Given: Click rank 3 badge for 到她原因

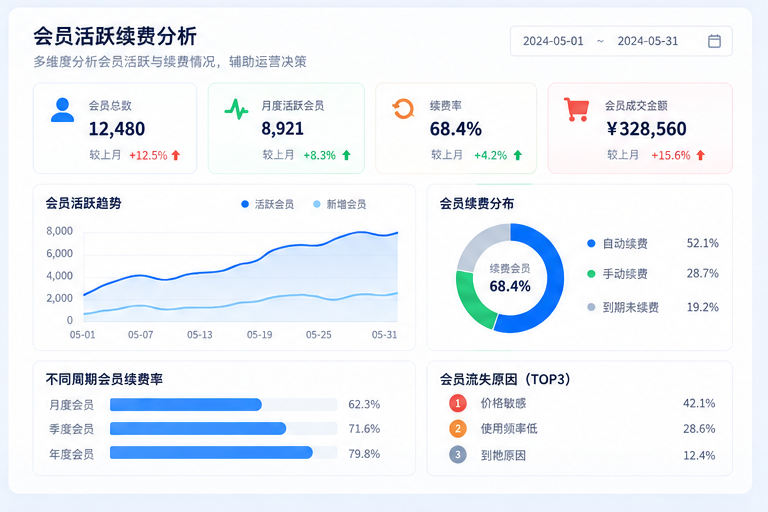Looking at the screenshot, I should [x=457, y=455].
